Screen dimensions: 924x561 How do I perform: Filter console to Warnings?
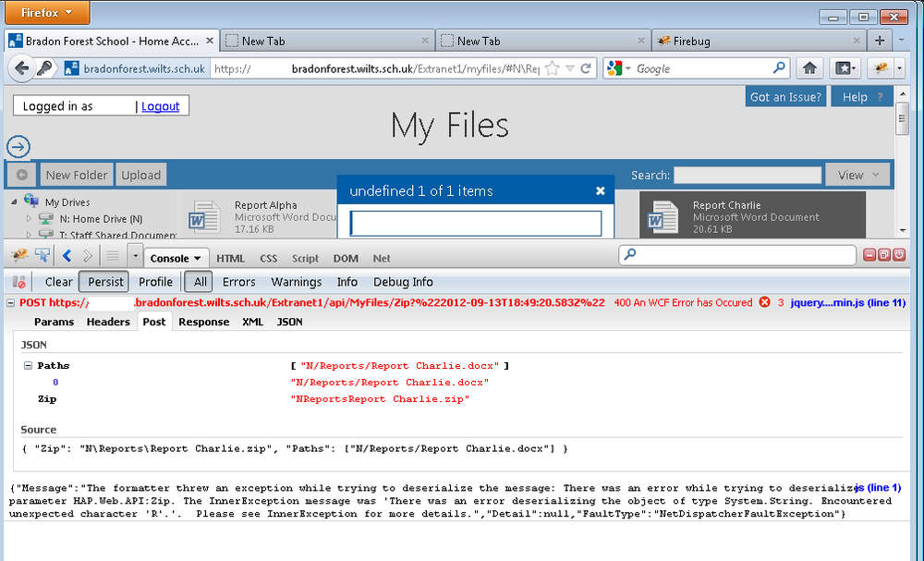297,282
